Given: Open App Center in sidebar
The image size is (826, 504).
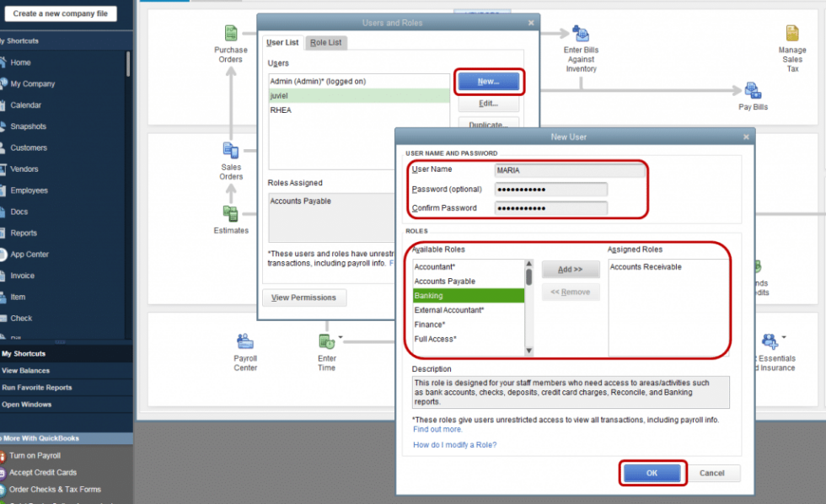Looking at the screenshot, I should (29, 255).
